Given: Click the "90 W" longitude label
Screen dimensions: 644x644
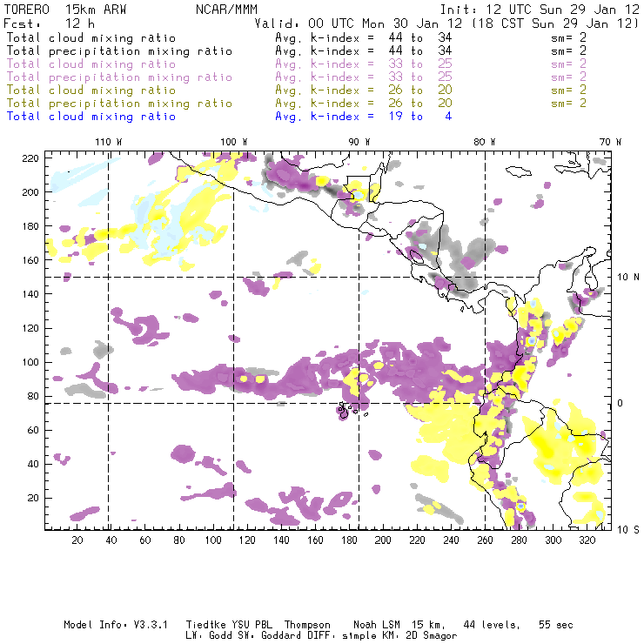Looking at the screenshot, I should pos(359,142).
